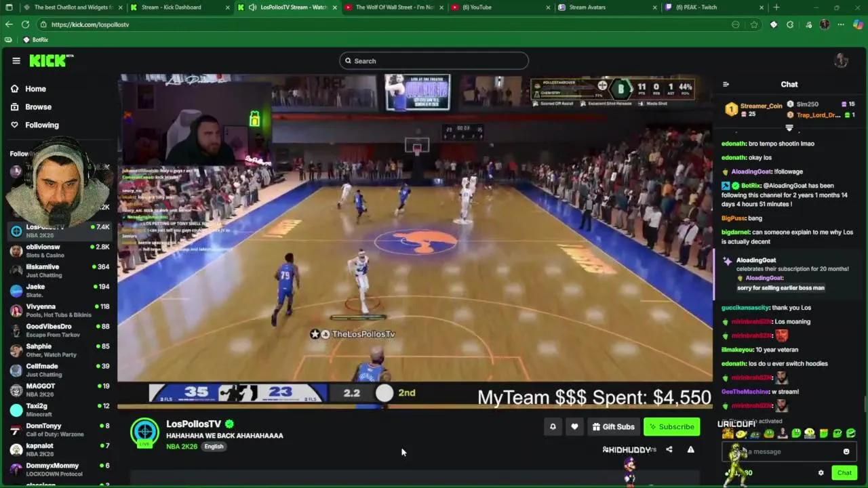
Task: Open obliviongw channel in followed list
Action: (60, 251)
